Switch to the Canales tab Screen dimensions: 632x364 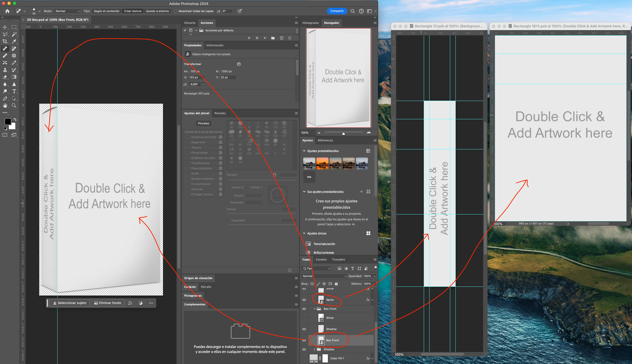click(x=321, y=260)
